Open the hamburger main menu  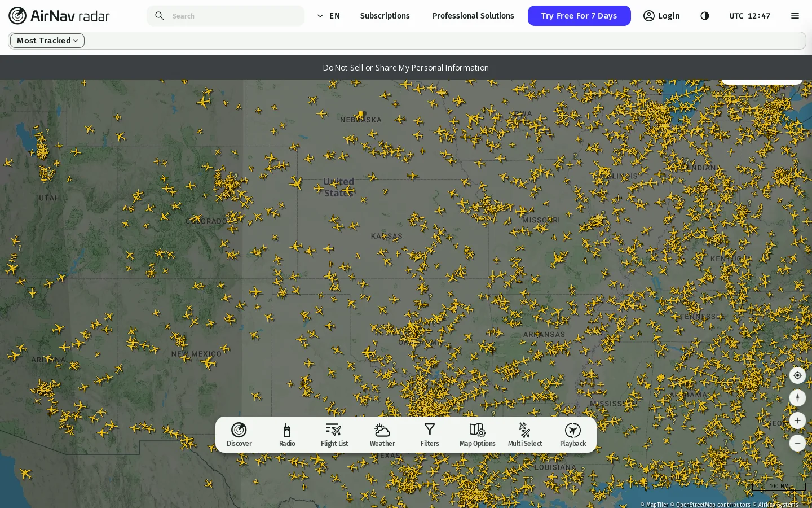click(x=795, y=16)
